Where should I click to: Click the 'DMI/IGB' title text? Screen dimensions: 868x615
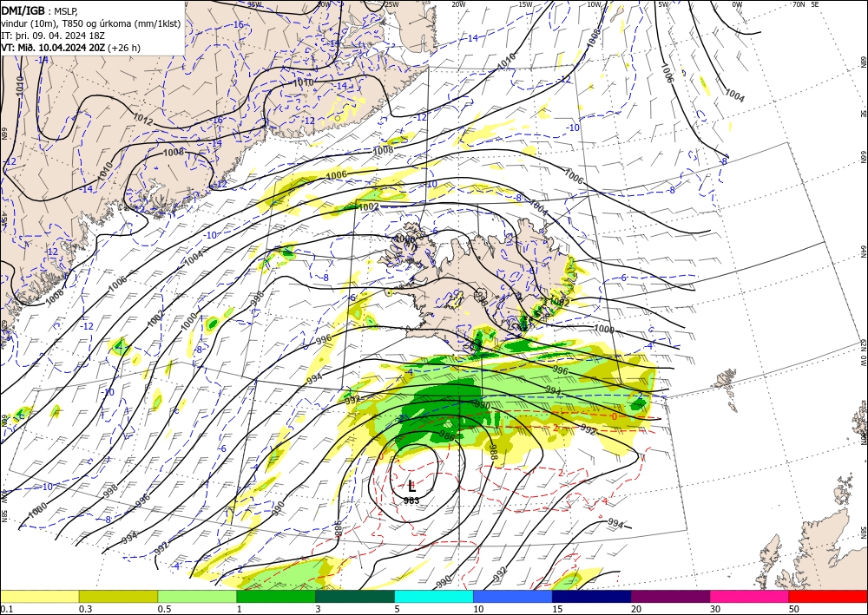pyautogui.click(x=23, y=10)
